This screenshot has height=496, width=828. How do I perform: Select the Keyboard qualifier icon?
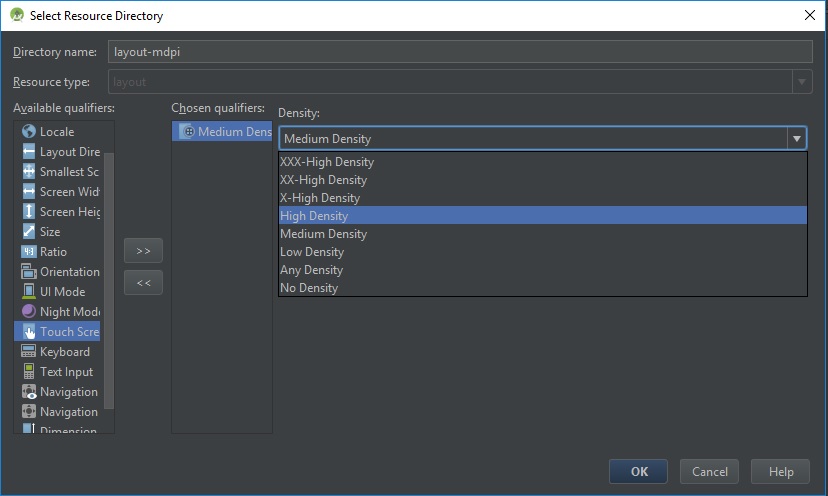pyautogui.click(x=29, y=352)
